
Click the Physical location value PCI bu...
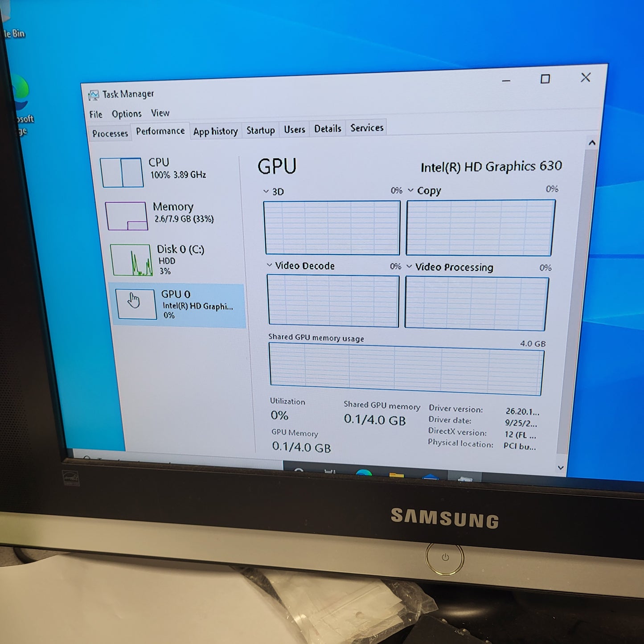(x=520, y=446)
